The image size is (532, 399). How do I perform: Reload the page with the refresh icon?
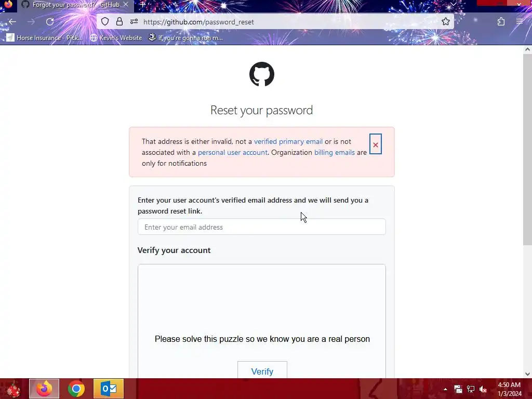50,22
